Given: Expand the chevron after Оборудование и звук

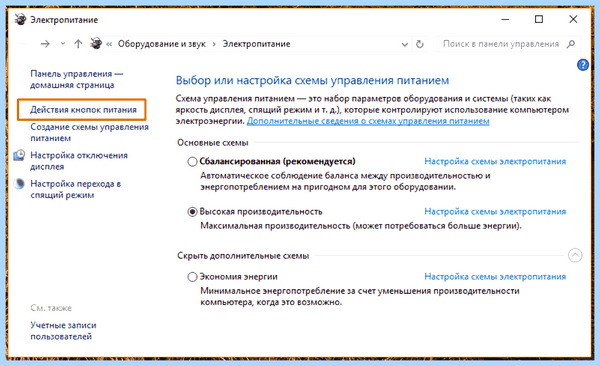Looking at the screenshot, I should (214, 44).
